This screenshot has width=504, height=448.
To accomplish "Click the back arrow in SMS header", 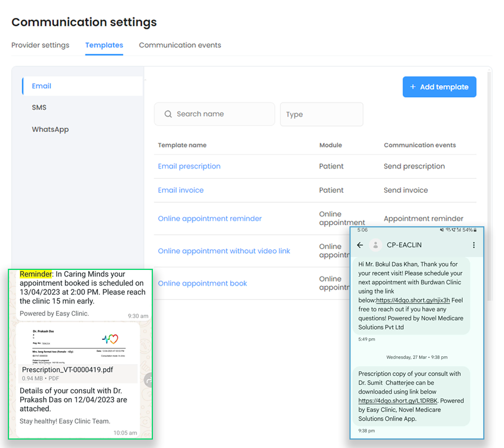I will pyautogui.click(x=360, y=245).
